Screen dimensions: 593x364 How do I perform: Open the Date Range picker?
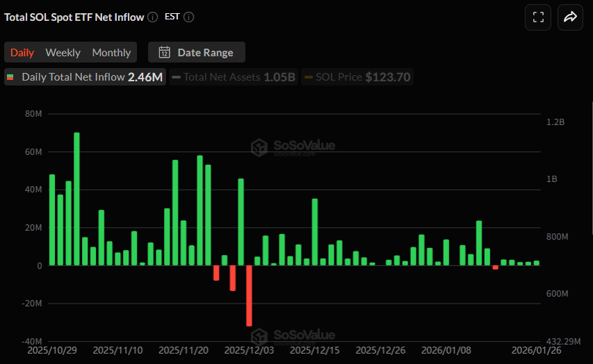(x=197, y=52)
